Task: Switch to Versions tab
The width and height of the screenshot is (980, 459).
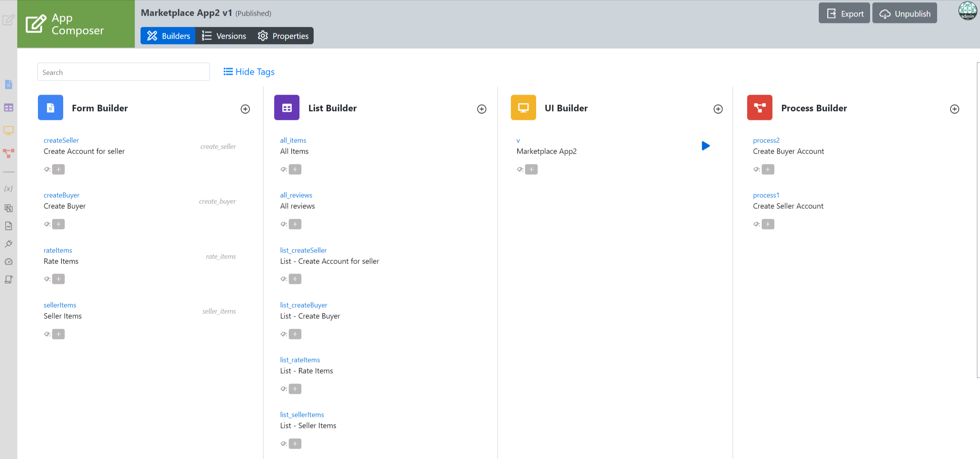Action: click(x=224, y=36)
